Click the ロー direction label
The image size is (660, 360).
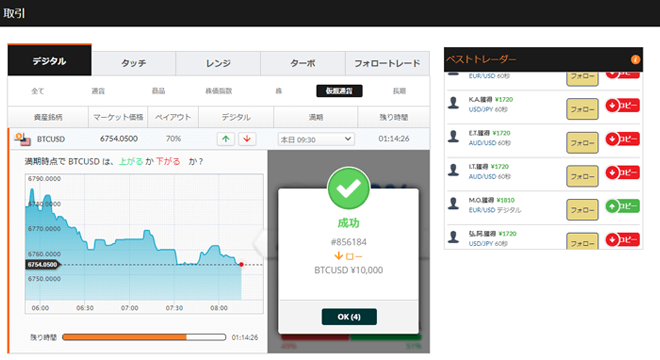(353, 256)
